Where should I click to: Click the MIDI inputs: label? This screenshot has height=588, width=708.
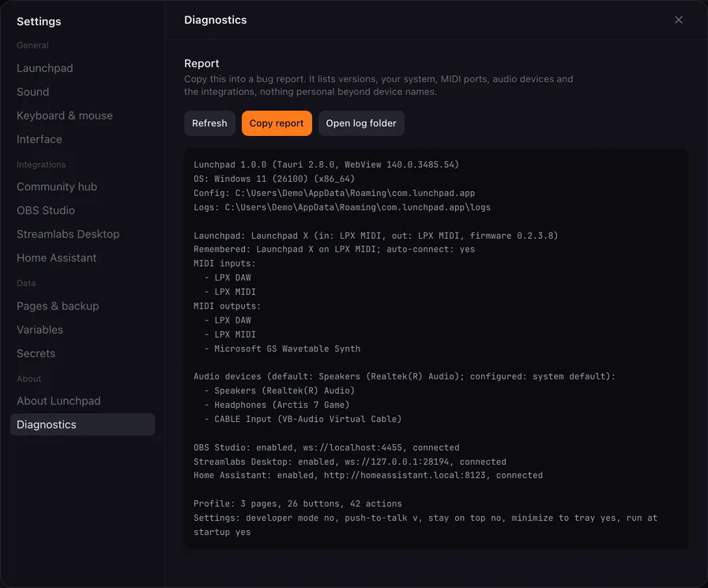tap(224, 263)
